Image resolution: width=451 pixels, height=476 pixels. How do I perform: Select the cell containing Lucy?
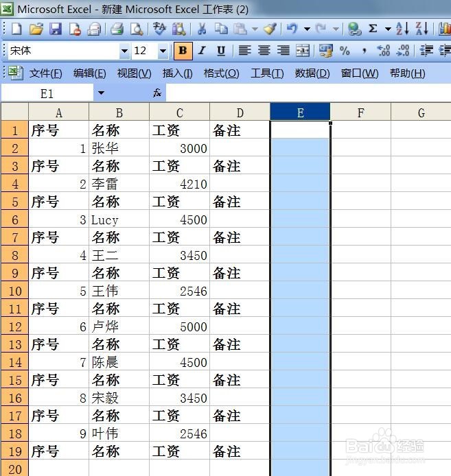(x=119, y=219)
